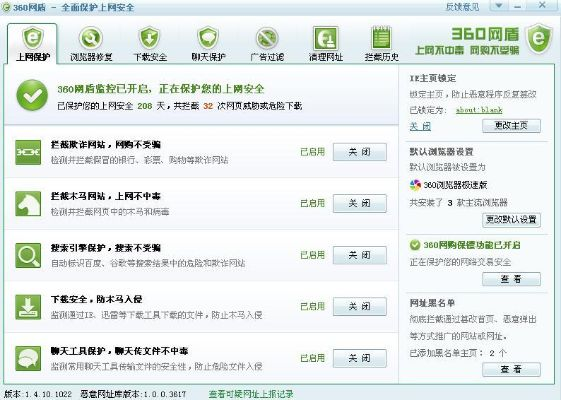Click 已添加黑名单主页 count text
Viewport: 561px width, 400px height.
click(x=458, y=353)
